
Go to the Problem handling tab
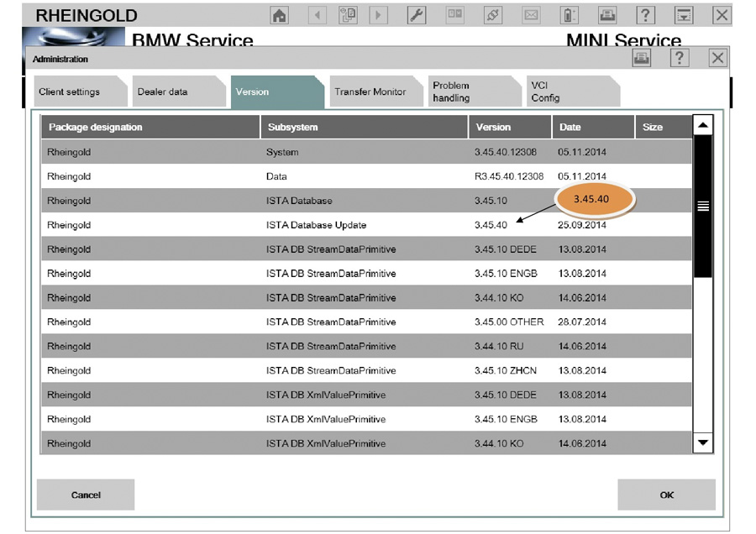click(452, 92)
